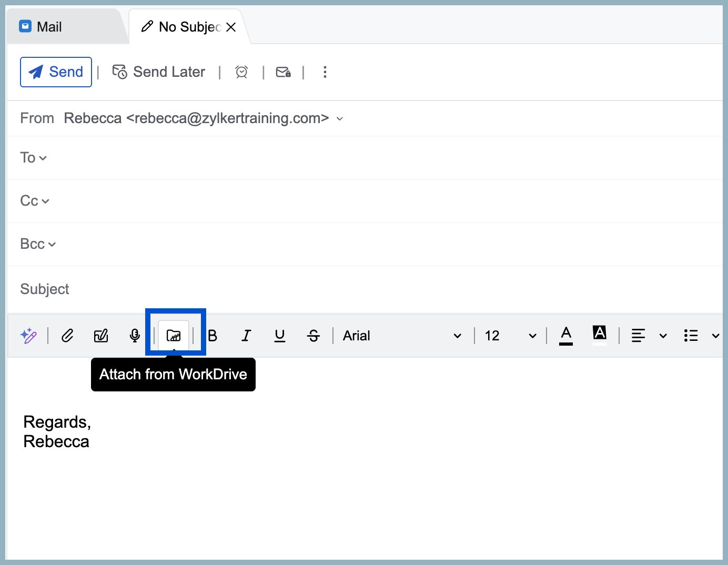Viewport: 728px width, 565px height.
Task: Toggle bold formatting
Action: 213,336
